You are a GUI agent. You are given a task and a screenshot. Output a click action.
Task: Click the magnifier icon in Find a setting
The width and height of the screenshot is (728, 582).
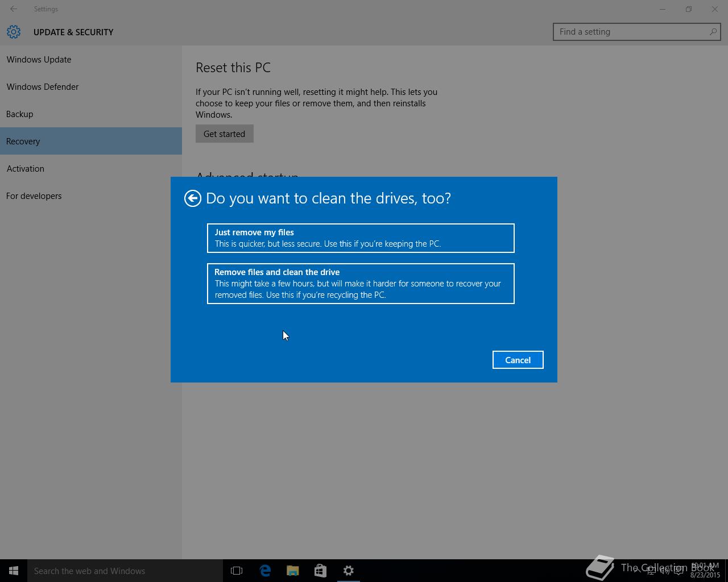point(713,32)
